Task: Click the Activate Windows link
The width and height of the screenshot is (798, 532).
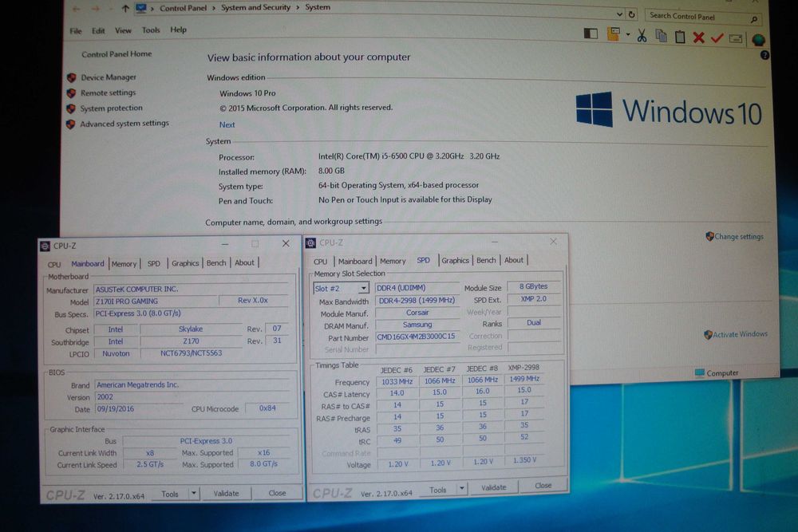Action: point(740,334)
